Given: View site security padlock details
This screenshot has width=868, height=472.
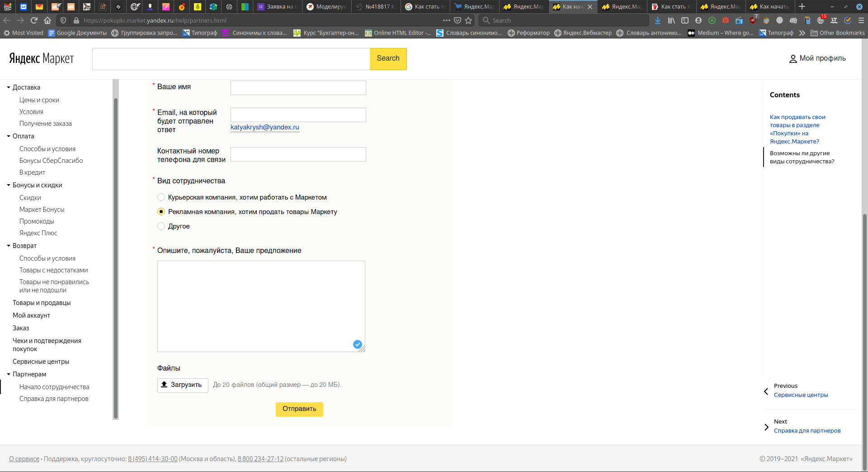Looking at the screenshot, I should (x=76, y=20).
